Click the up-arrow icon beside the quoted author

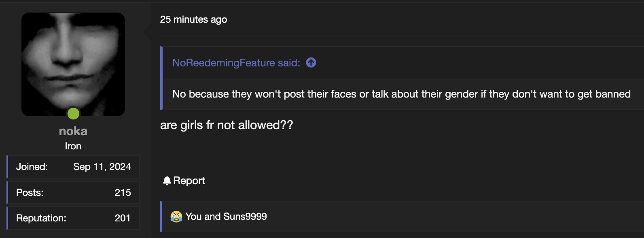point(311,63)
